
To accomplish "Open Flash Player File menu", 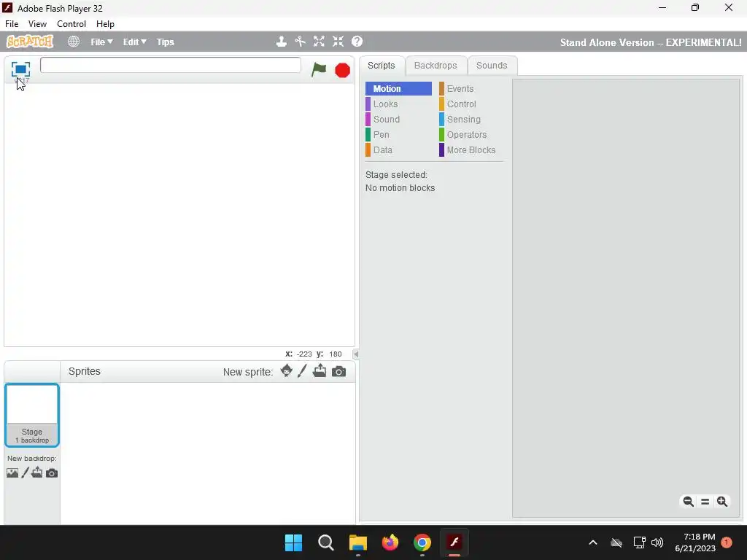I will 12,24.
